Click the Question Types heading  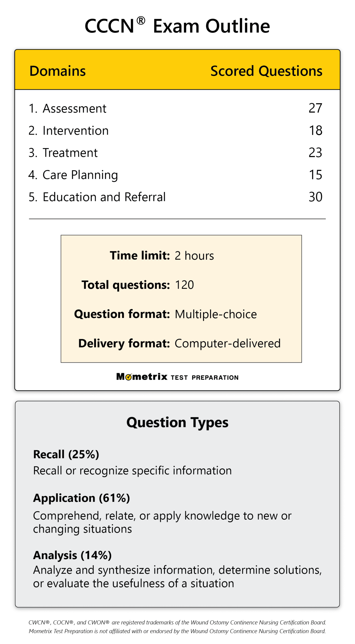coord(177,422)
